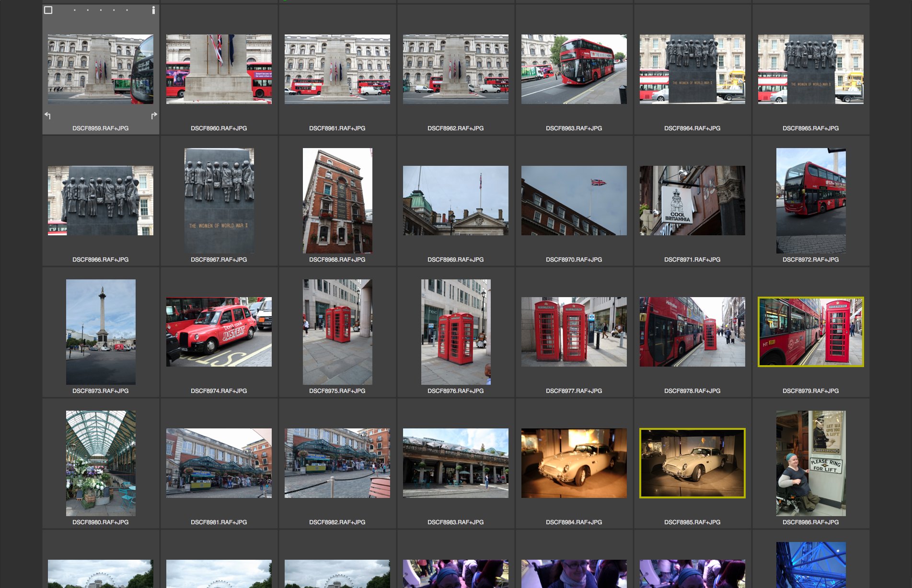Tick the selection checkbox on DSCF8959 cell
Screen dimensions: 912x588
48,10
